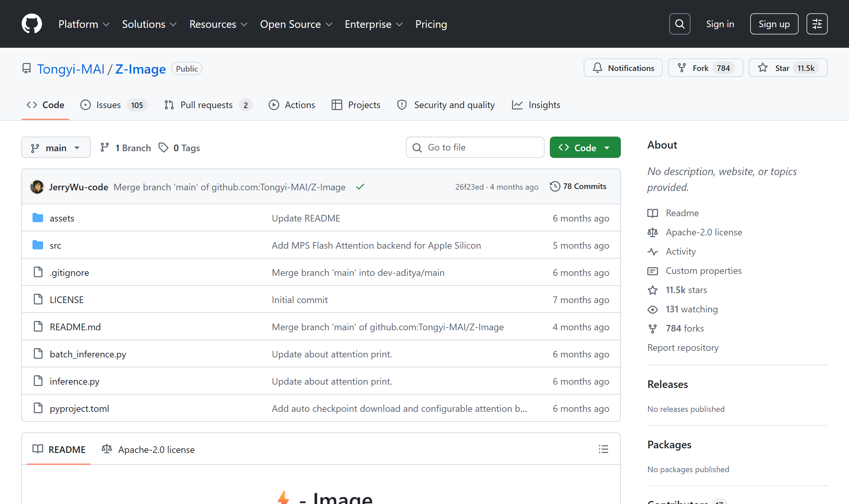The height and width of the screenshot is (504, 849).
Task: Switch to the Issues tab
Action: point(114,105)
